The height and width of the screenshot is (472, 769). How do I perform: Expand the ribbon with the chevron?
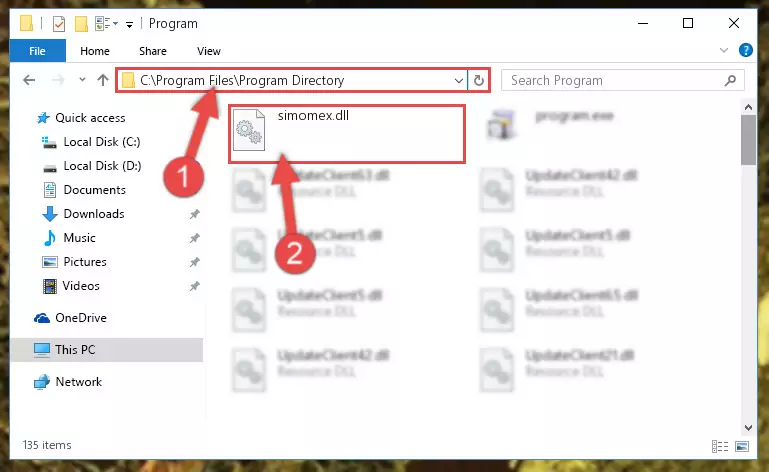point(723,50)
